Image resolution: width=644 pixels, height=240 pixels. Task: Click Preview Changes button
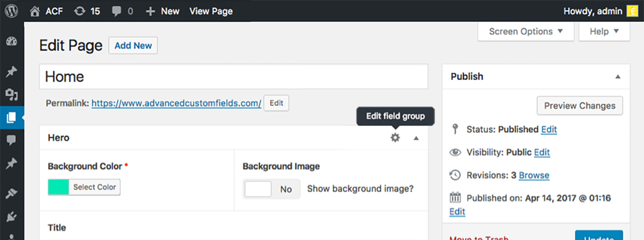point(579,106)
